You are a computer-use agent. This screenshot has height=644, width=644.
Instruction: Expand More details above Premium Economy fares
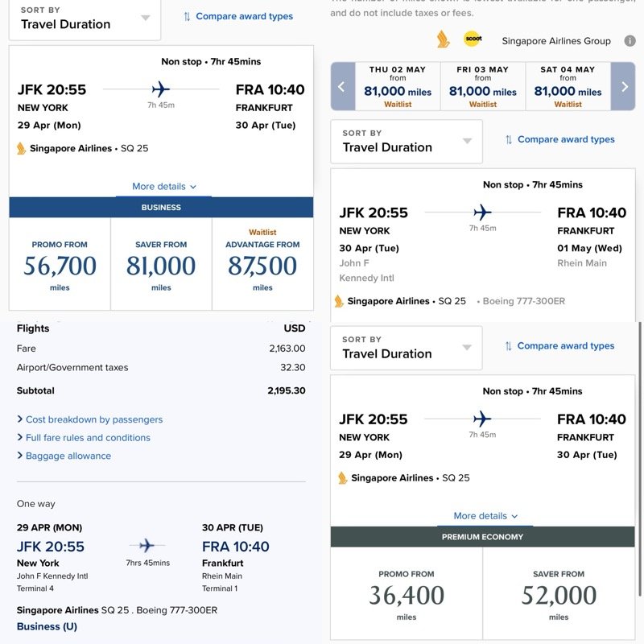click(x=485, y=516)
